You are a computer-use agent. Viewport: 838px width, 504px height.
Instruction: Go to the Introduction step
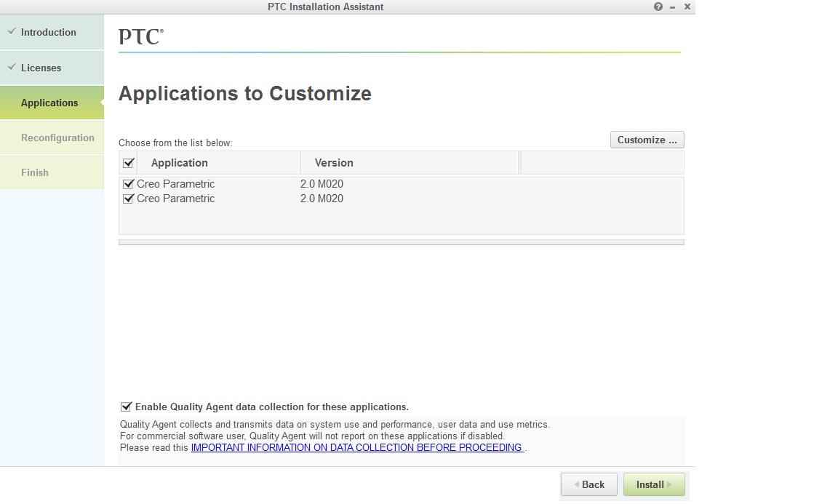click(52, 32)
